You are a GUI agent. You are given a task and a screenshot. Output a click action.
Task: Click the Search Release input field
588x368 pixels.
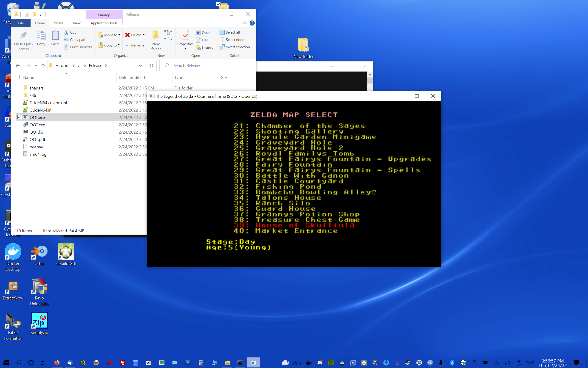point(206,66)
